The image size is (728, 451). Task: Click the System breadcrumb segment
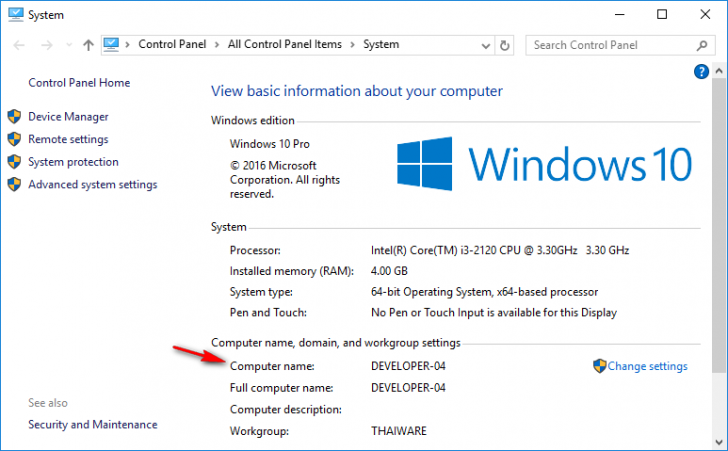pos(381,44)
